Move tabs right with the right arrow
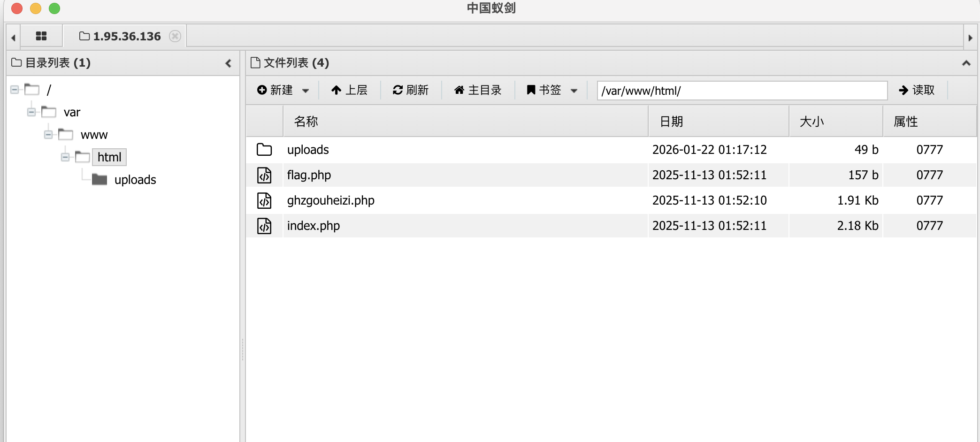 [970, 38]
